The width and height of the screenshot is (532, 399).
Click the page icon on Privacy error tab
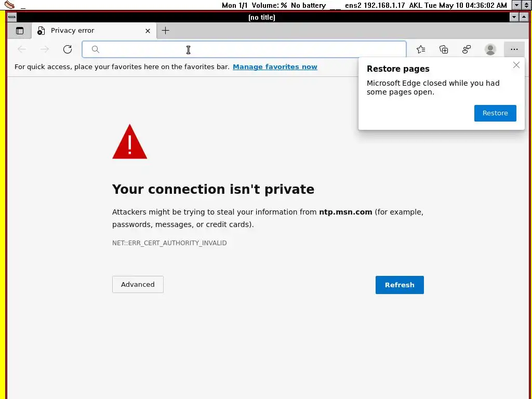(41, 31)
